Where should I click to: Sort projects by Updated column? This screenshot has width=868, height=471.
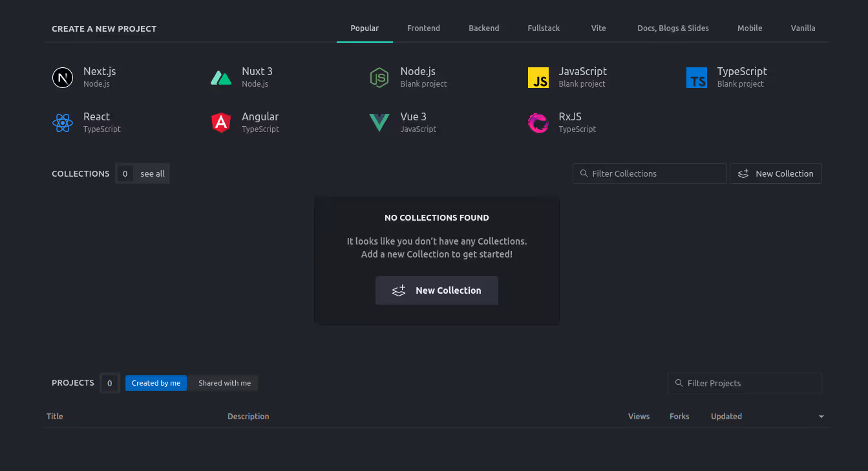click(x=726, y=417)
